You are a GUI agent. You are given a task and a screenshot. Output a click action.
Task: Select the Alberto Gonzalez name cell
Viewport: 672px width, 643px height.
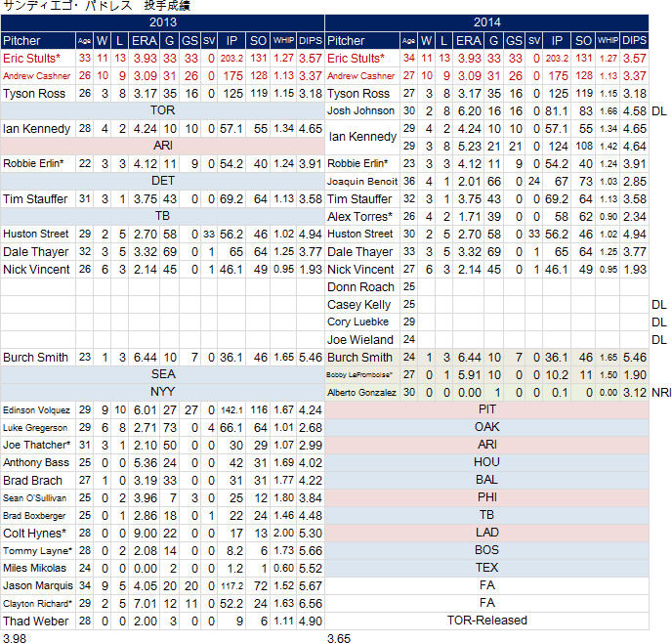click(362, 392)
